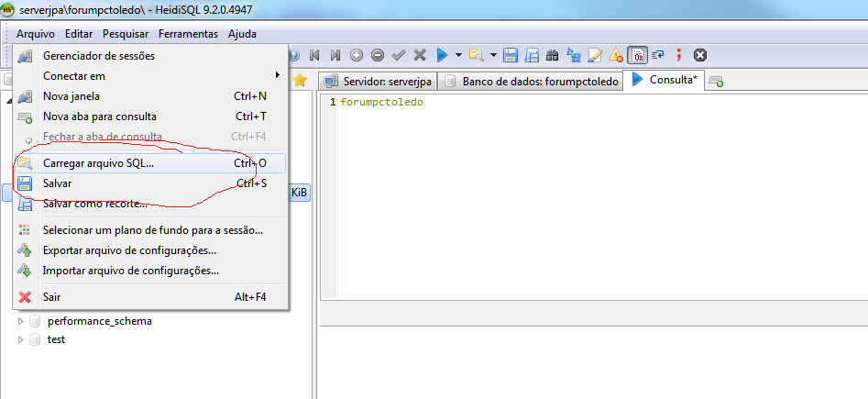Open the Arquivo menu
Viewport: 868px width, 399px height.
point(36,34)
